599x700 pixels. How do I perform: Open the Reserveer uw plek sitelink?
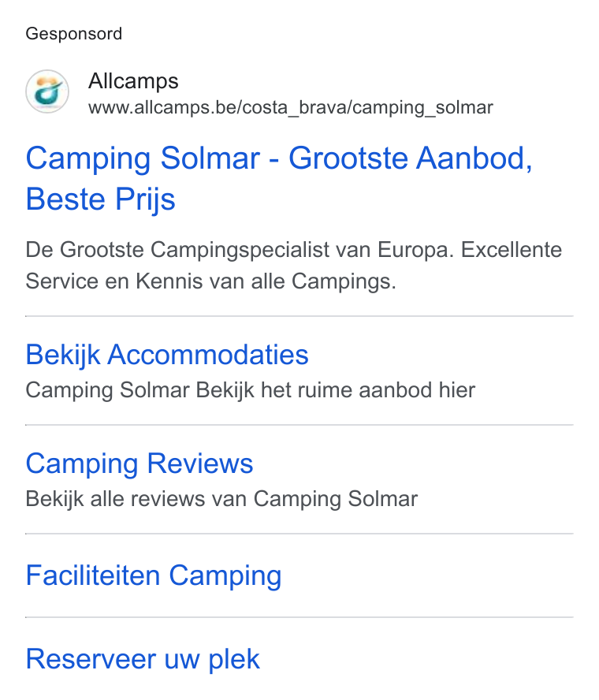143,659
